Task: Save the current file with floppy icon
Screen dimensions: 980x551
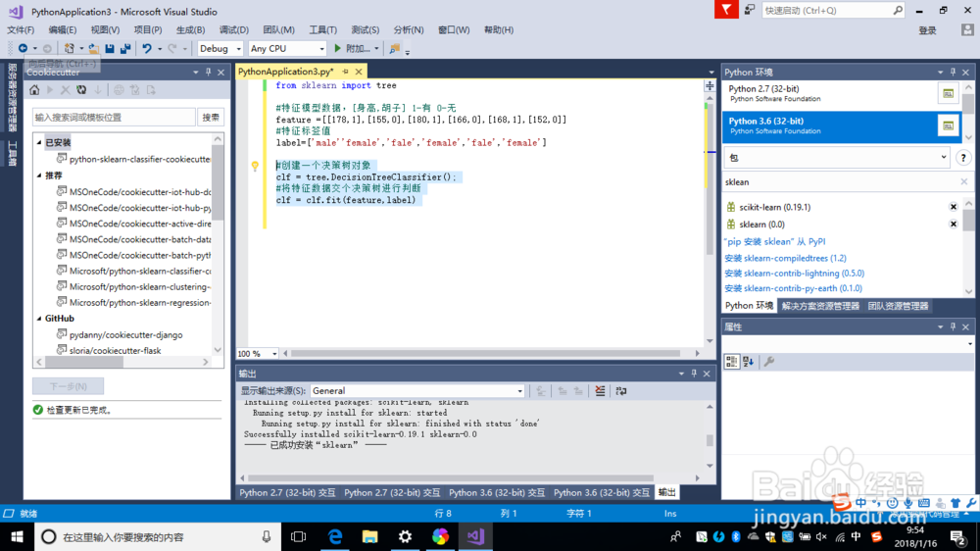Action: coord(110,48)
